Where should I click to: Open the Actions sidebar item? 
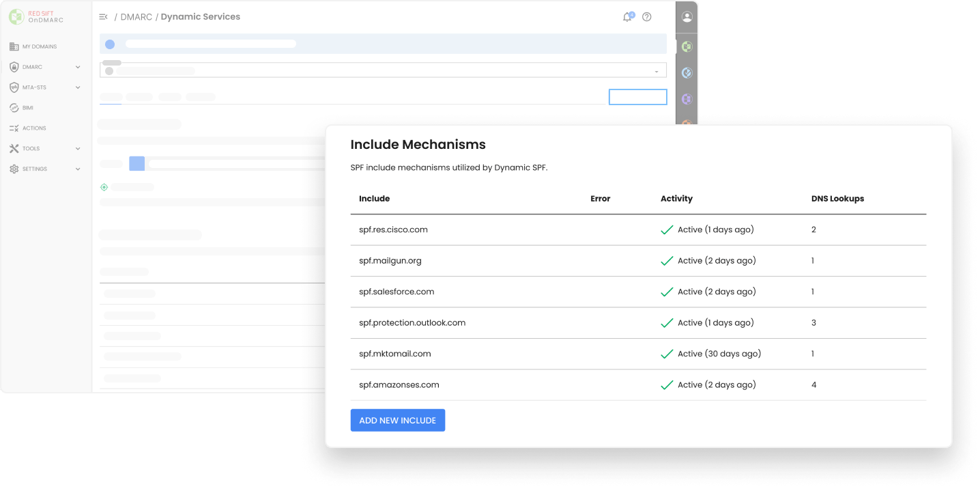(x=29, y=128)
